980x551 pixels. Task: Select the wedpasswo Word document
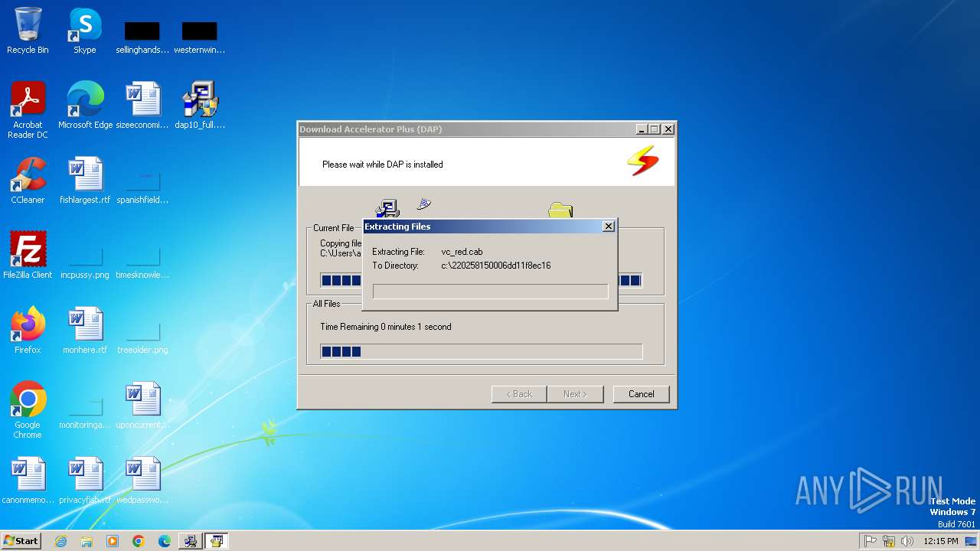click(142, 481)
